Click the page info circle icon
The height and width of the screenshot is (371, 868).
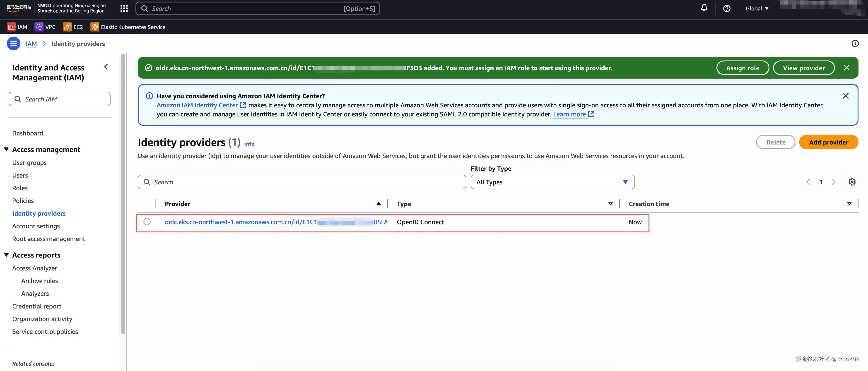tap(855, 43)
